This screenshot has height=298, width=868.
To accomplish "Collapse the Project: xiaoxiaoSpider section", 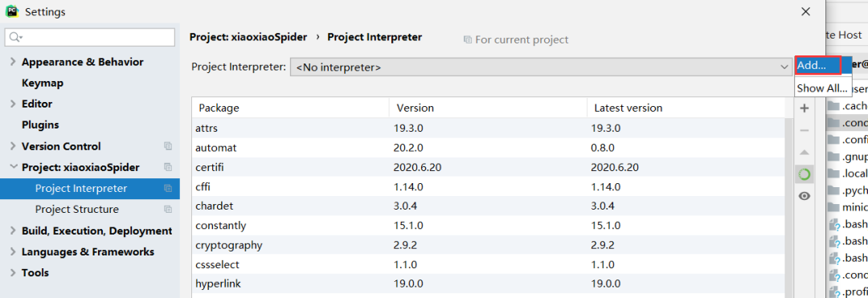I will pyautogui.click(x=13, y=168).
